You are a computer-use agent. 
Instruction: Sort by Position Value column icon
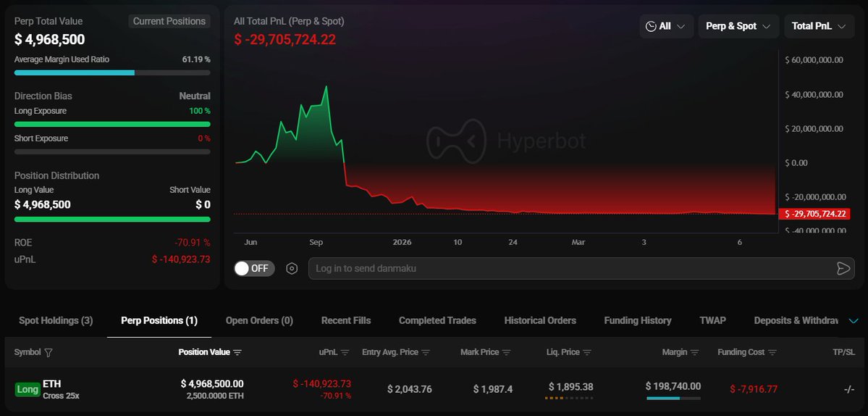pos(237,352)
